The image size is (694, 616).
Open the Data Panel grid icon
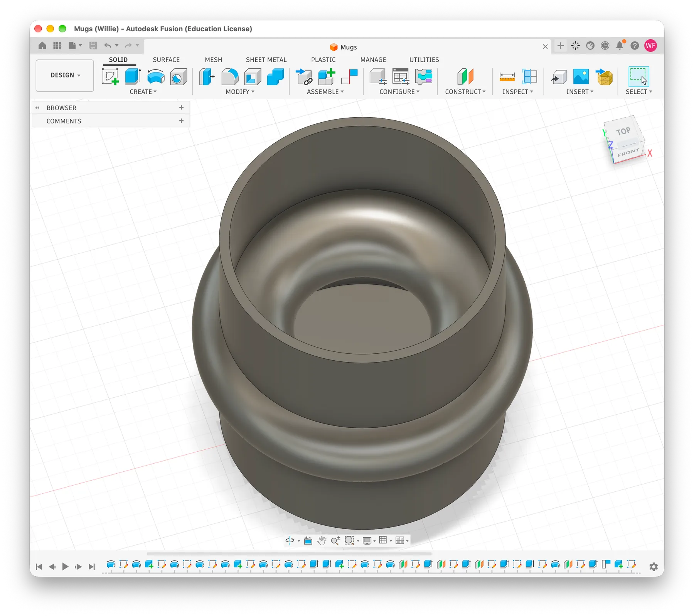tap(57, 46)
